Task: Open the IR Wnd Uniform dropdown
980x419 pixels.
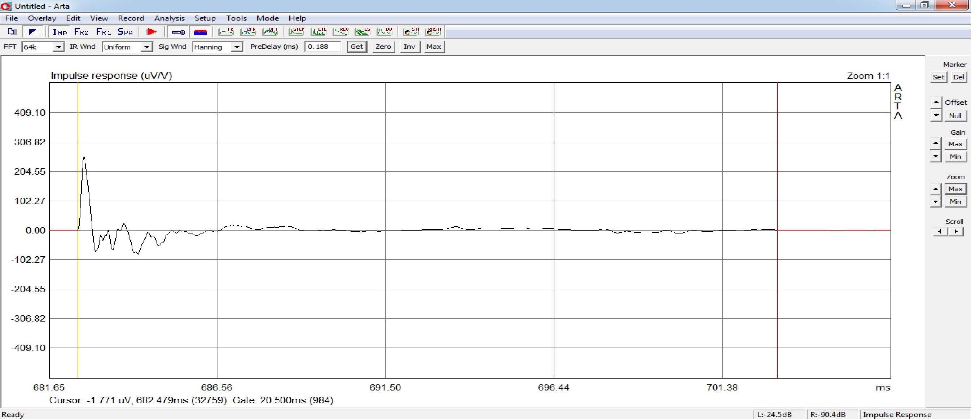Action: coord(146,47)
